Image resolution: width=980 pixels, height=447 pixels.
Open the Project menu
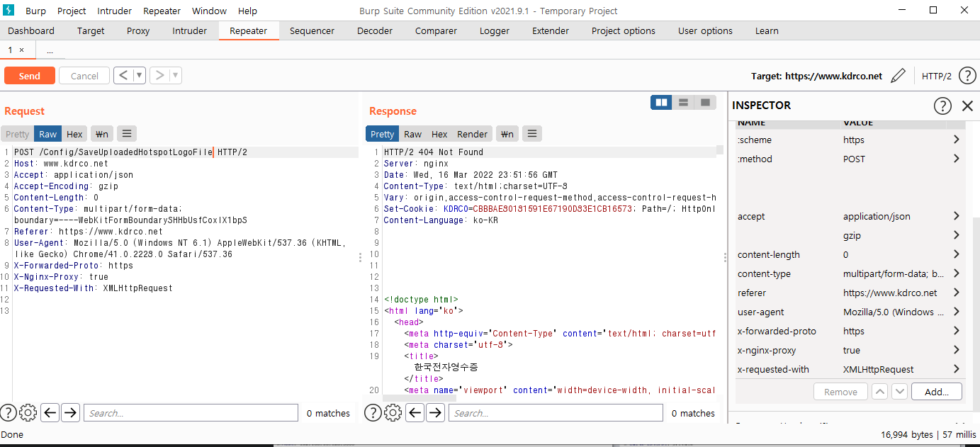pos(72,11)
